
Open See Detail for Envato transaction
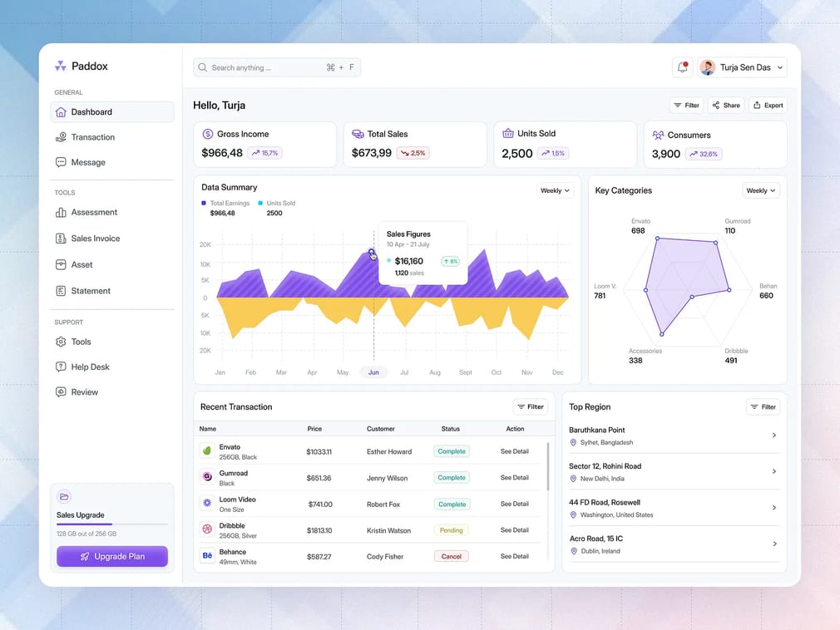coord(514,451)
